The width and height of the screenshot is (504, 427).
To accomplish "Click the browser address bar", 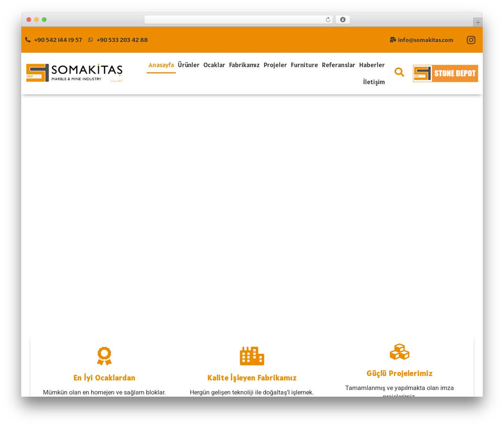I will (x=239, y=20).
